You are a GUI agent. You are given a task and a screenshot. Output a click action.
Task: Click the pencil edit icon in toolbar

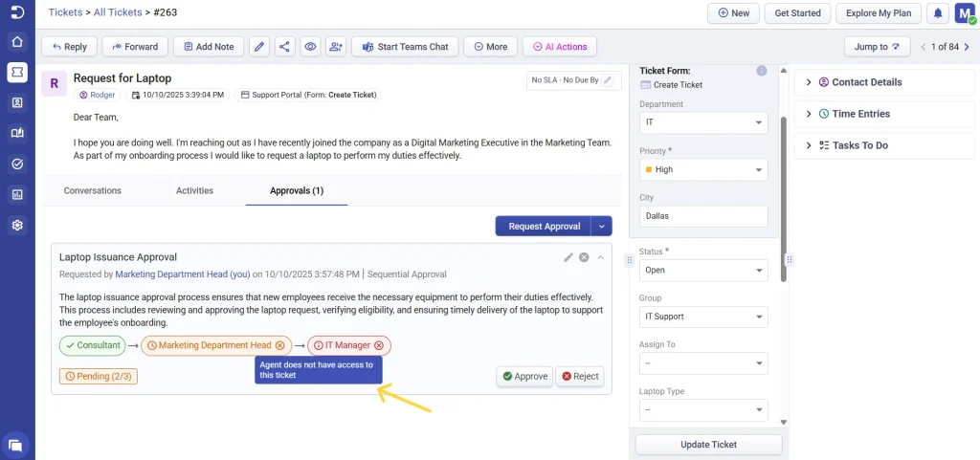tap(259, 46)
